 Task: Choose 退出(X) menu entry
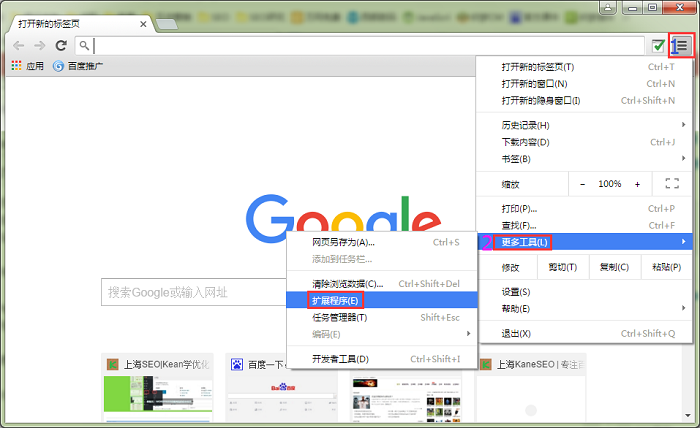pyautogui.click(x=584, y=334)
